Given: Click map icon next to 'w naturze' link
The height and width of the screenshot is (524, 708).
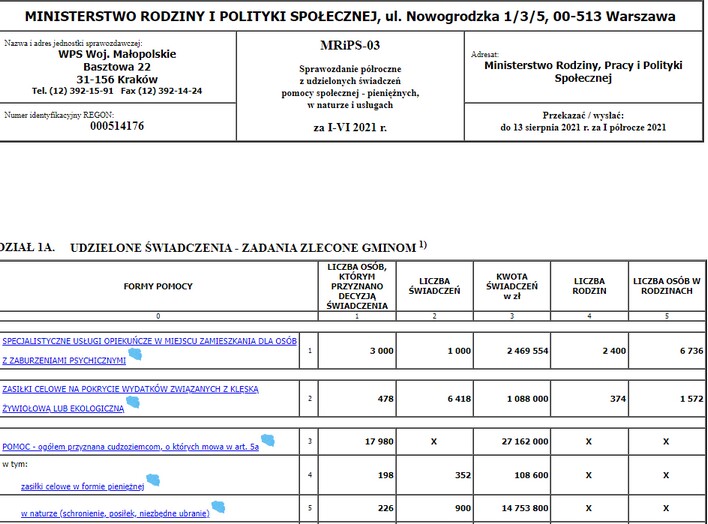Looking at the screenshot, I should [x=218, y=509].
